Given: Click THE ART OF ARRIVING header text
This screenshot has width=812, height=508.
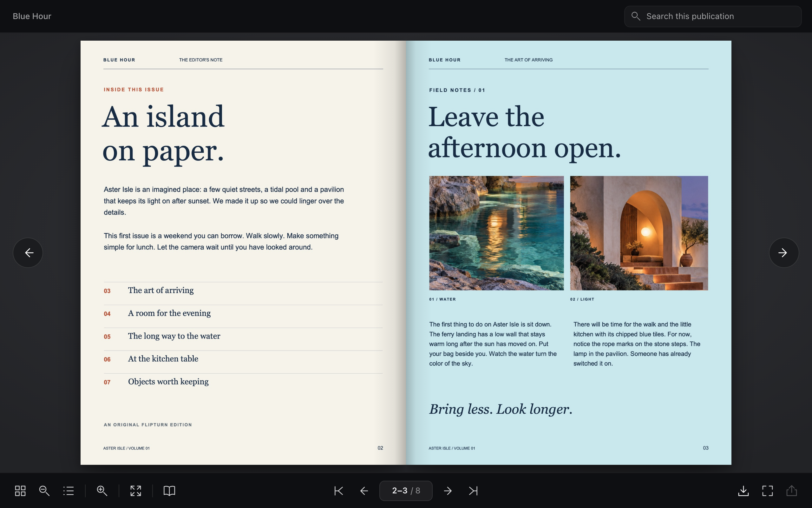Looking at the screenshot, I should (x=528, y=60).
